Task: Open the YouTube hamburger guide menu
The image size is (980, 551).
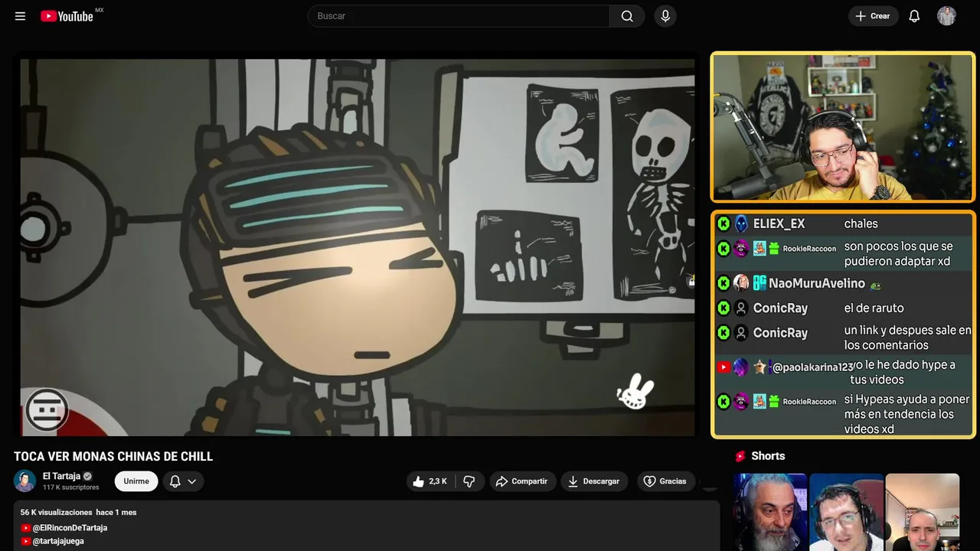Action: (20, 16)
